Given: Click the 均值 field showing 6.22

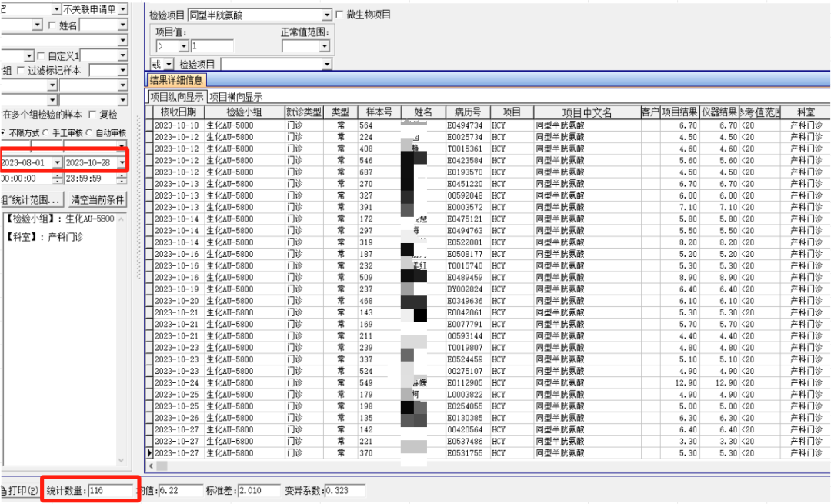Looking at the screenshot, I should (x=180, y=490).
